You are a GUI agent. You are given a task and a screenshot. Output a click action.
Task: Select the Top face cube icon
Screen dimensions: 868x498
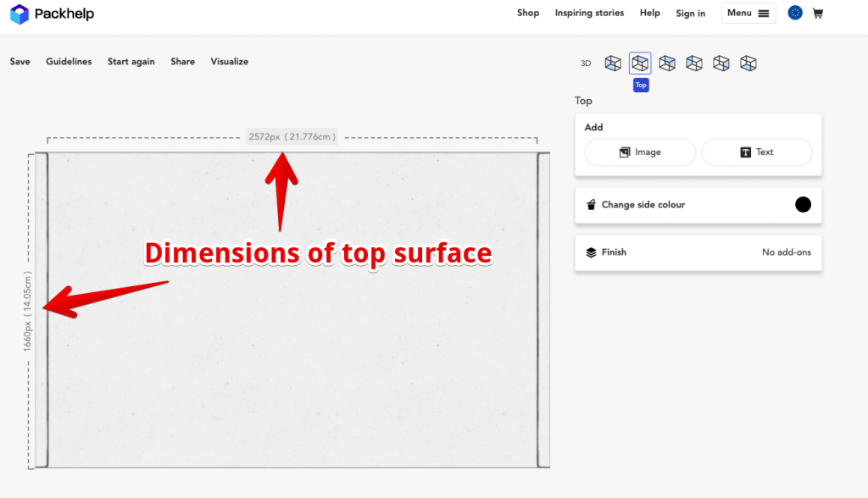tap(640, 63)
